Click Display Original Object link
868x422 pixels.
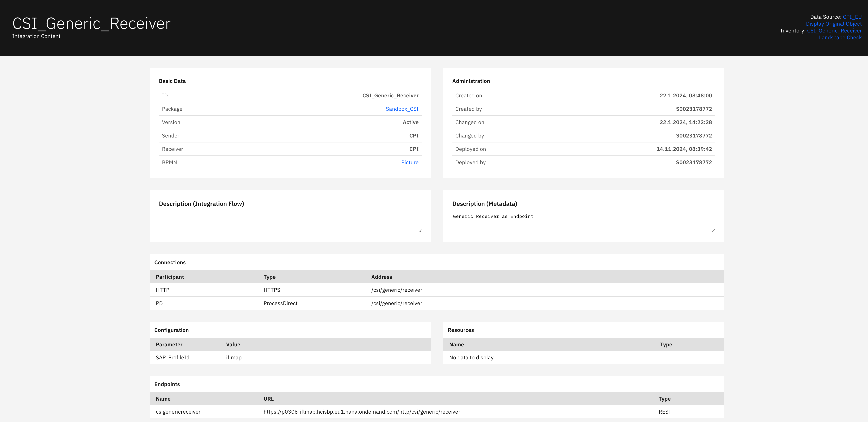pos(833,24)
